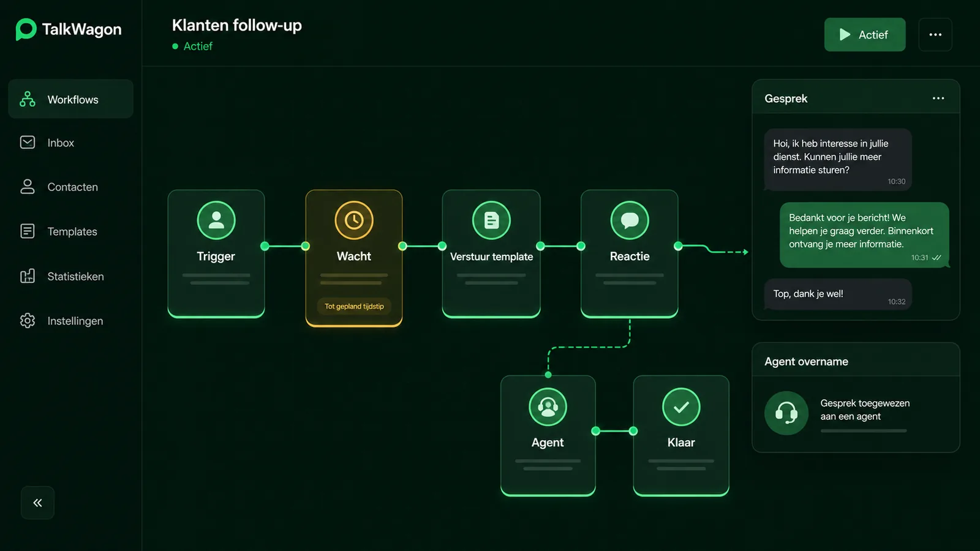Click Reactie node input connector dot
This screenshot has width=980, height=551.
(581, 246)
